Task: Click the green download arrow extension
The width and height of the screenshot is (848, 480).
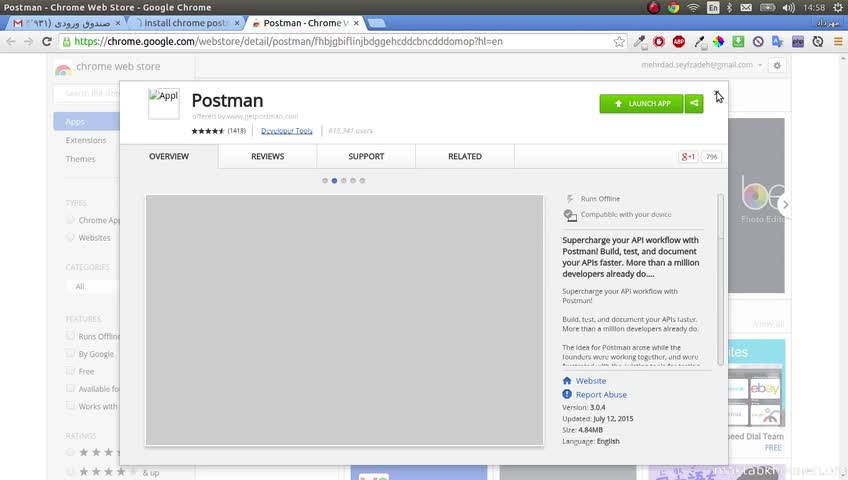Action: pyautogui.click(x=738, y=42)
